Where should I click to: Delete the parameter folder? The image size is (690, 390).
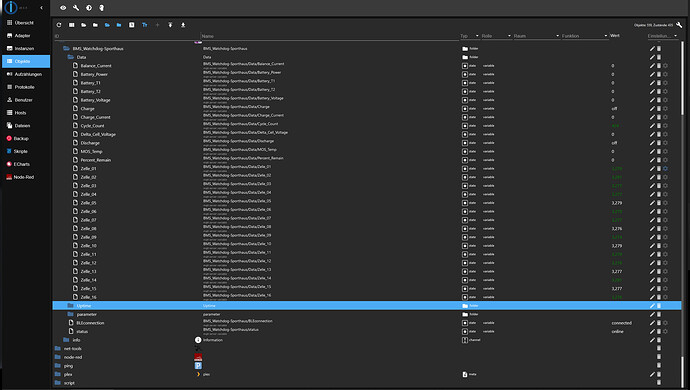[659, 314]
